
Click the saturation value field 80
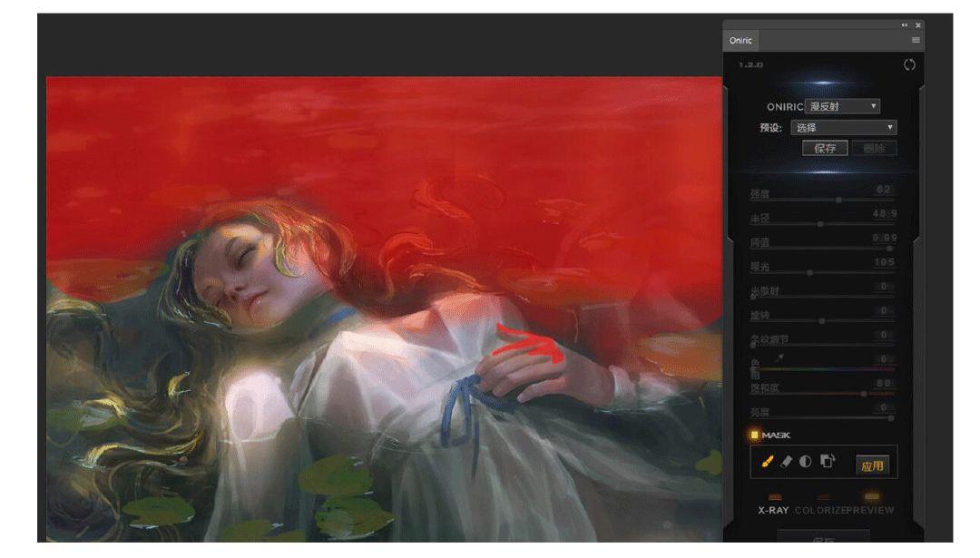pos(883,383)
